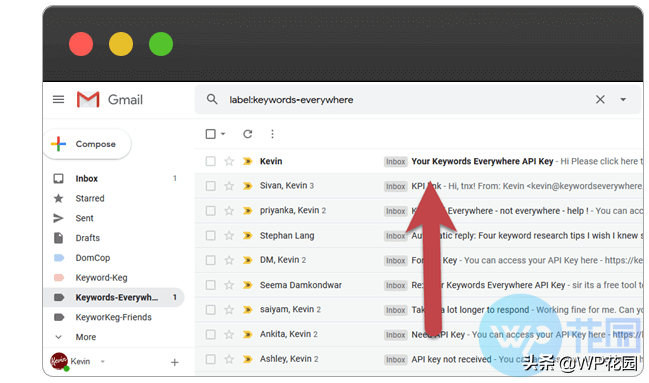The image size is (649, 383).
Task: Click the refresh icon above the email list
Action: [248, 134]
